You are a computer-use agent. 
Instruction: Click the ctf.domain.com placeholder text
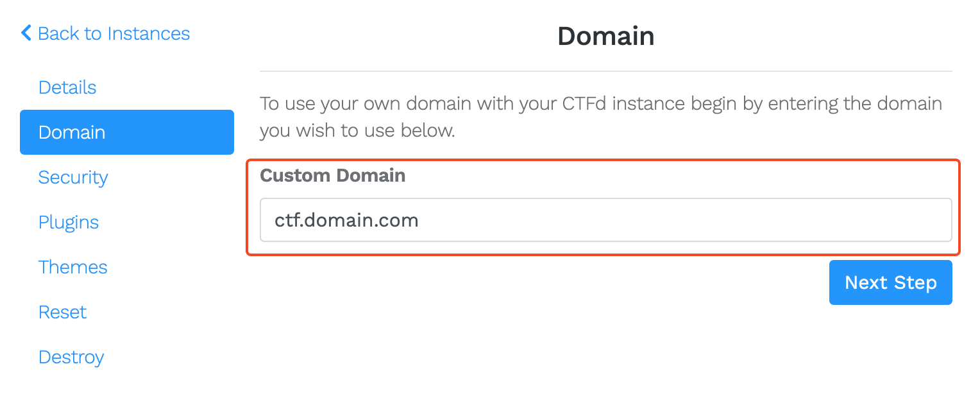(x=347, y=221)
